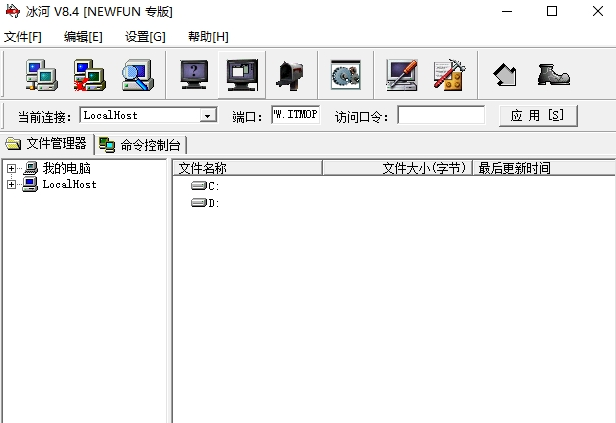Click the delete host icon with red X
Image resolution: width=616 pixels, height=423 pixels.
90,75
